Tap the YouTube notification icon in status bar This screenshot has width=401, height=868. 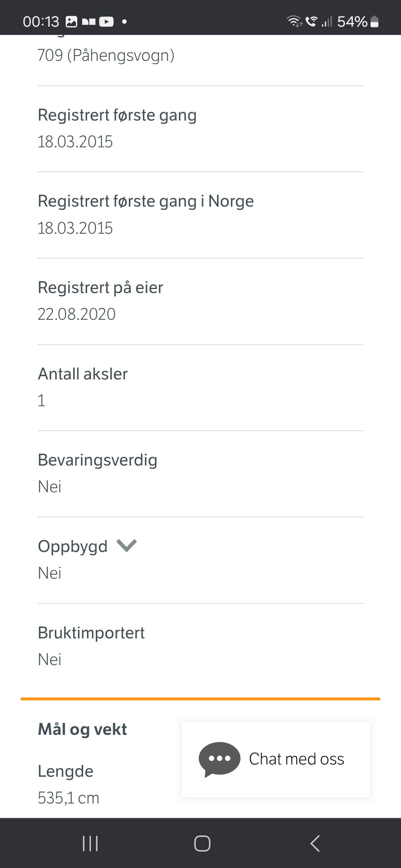(107, 21)
